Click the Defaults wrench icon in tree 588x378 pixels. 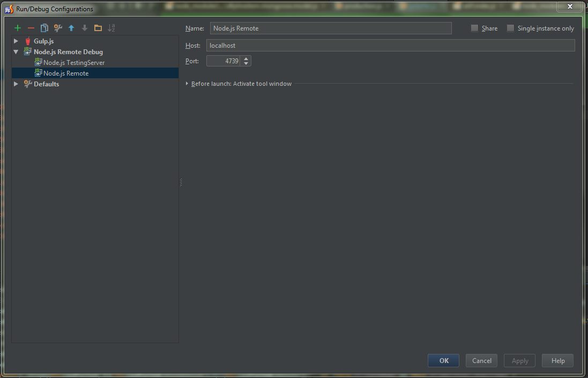[x=28, y=84]
